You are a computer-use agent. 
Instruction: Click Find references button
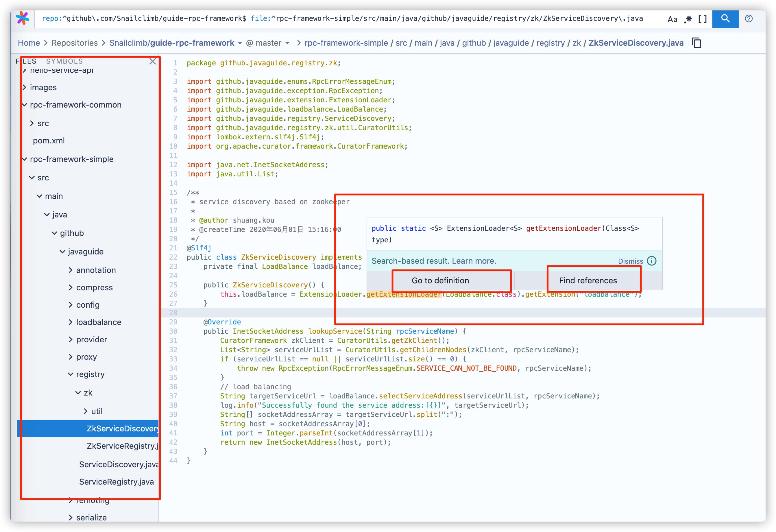(588, 280)
